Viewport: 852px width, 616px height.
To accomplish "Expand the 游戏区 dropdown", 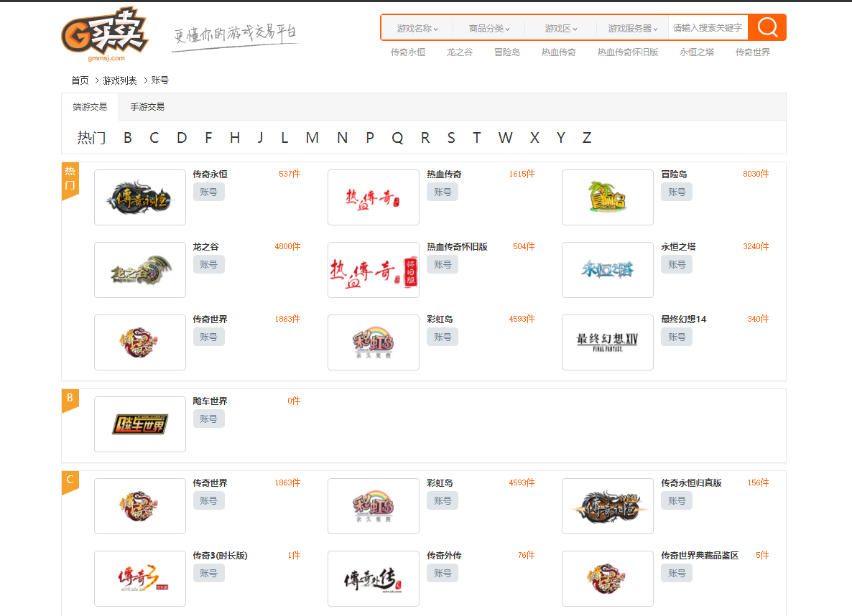I will pos(561,28).
